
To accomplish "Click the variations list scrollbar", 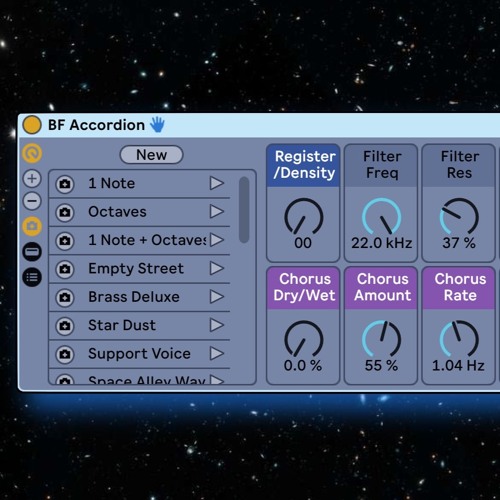I will click(244, 209).
